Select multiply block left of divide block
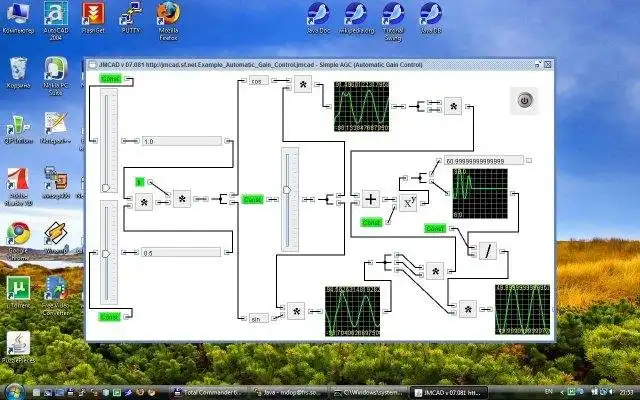The image size is (640, 400). click(x=435, y=271)
